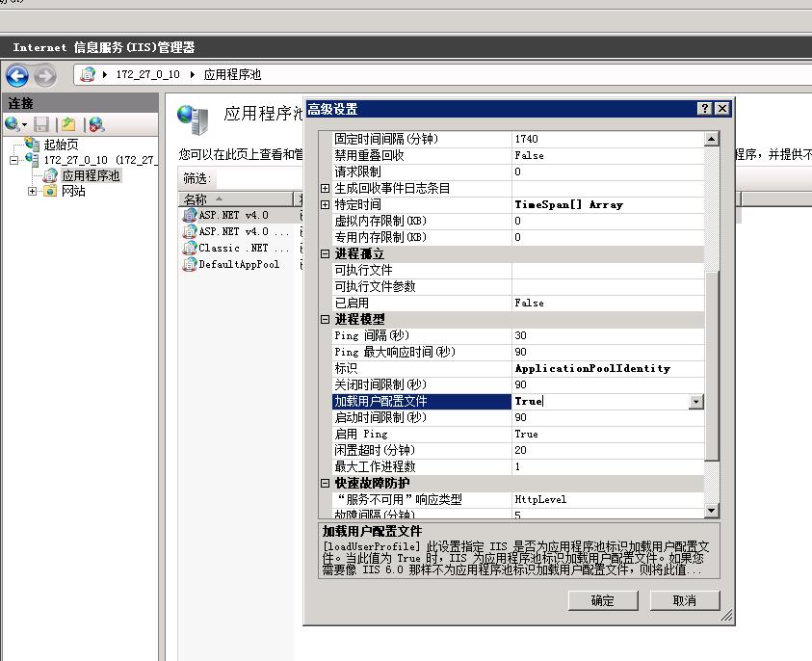Screen dimensions: 812x661
Task: Click the Save connections disk icon
Action: click(41, 124)
